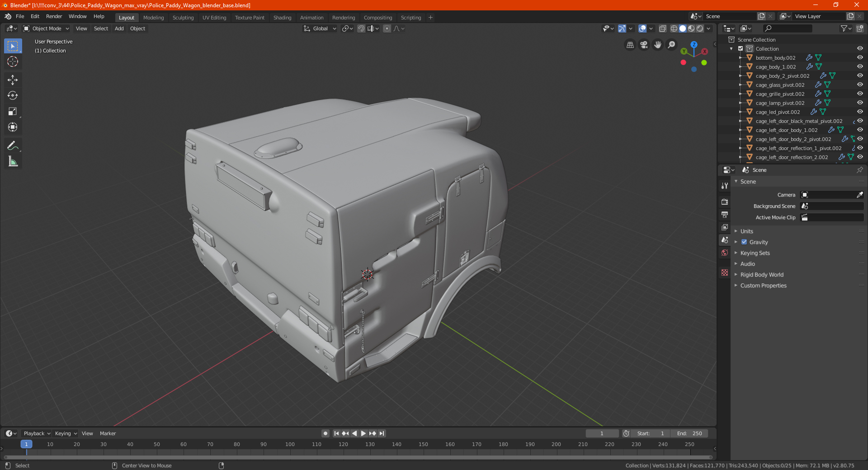This screenshot has width=868, height=470.
Task: Select cage_grille_pivot.002 in outliner
Action: click(780, 94)
